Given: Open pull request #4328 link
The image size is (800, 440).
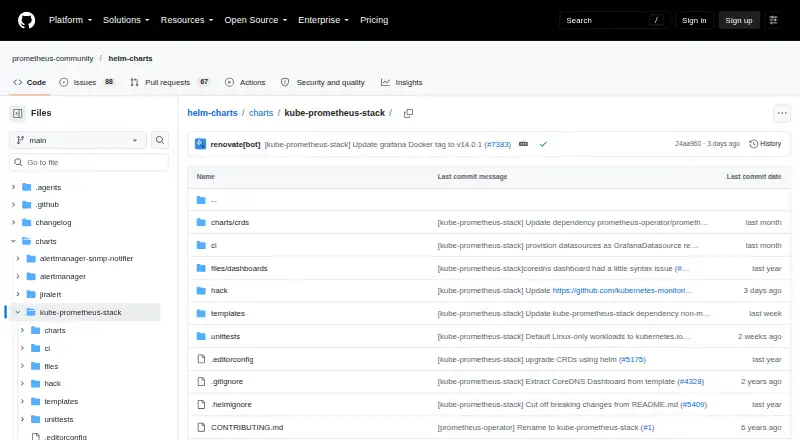Looking at the screenshot, I should [x=690, y=381].
